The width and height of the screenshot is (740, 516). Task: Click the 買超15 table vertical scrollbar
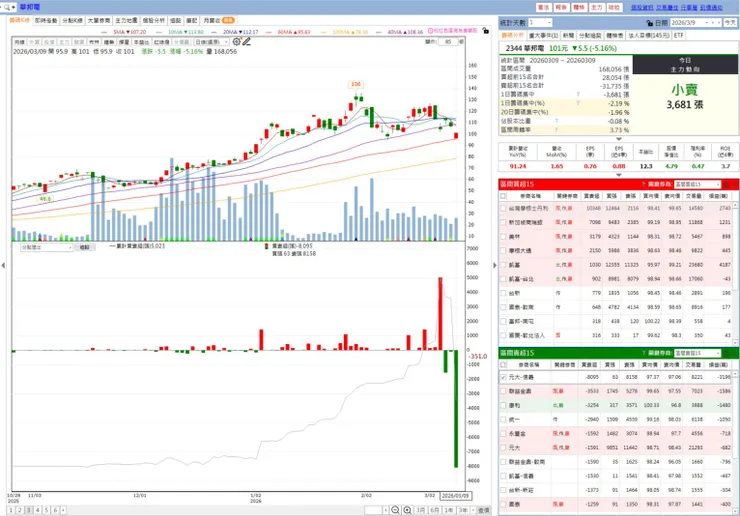click(x=735, y=274)
